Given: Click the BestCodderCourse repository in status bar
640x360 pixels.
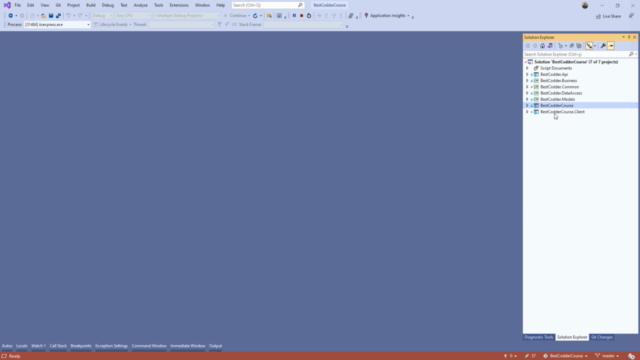Looking at the screenshot, I should (565, 356).
